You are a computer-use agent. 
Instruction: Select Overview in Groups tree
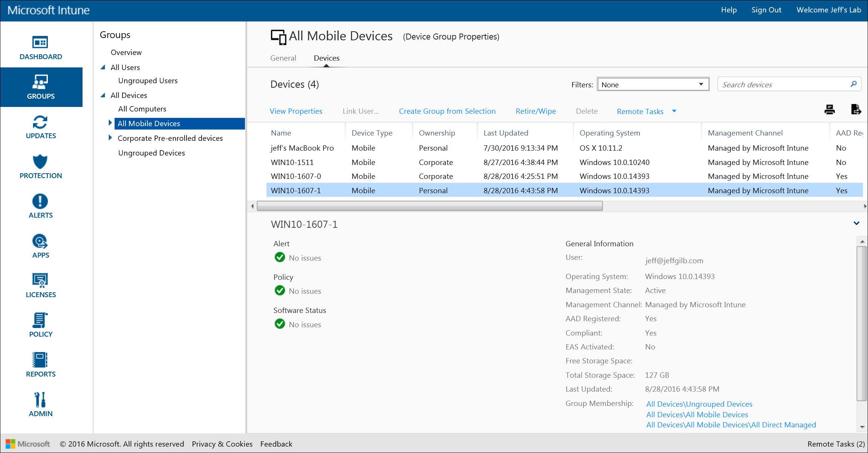(126, 52)
